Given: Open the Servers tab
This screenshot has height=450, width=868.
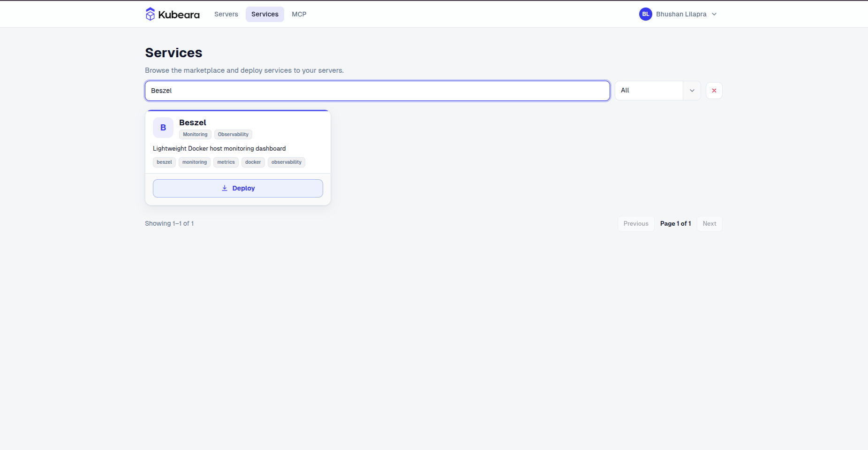Looking at the screenshot, I should [226, 14].
